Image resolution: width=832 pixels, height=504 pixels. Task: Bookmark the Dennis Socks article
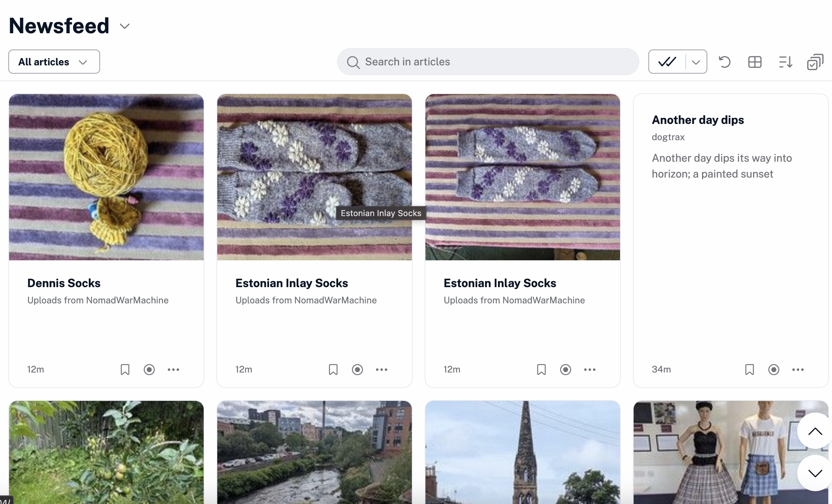click(125, 369)
